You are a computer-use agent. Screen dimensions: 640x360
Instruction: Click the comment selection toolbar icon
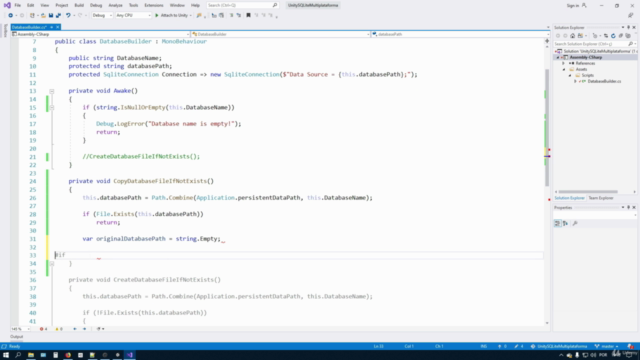[x=231, y=16]
